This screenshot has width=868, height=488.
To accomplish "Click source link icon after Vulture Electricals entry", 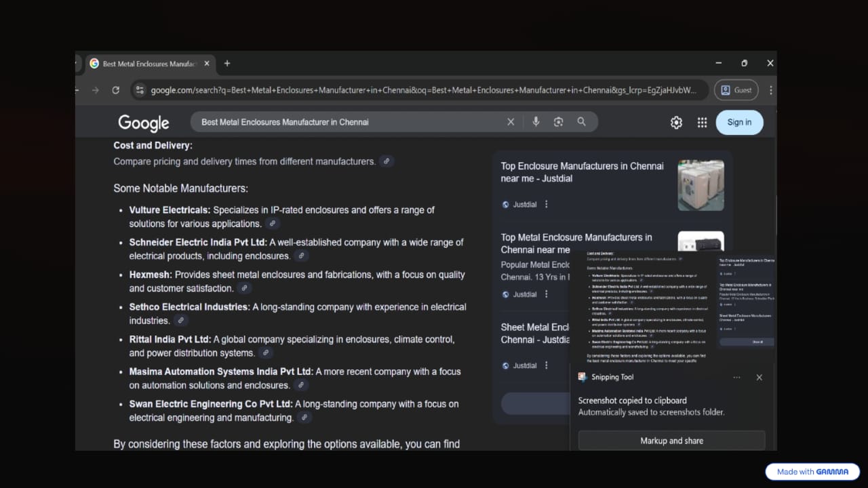I will tap(273, 224).
